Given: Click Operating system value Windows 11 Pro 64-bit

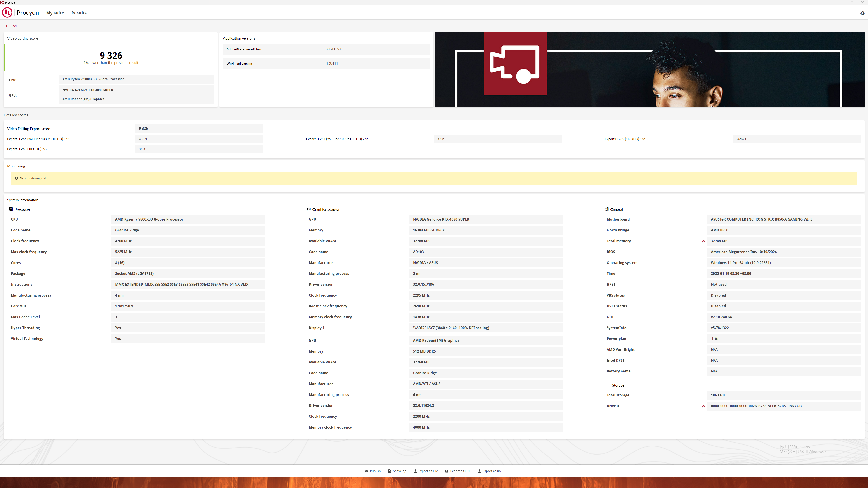Looking at the screenshot, I should 784,263.
